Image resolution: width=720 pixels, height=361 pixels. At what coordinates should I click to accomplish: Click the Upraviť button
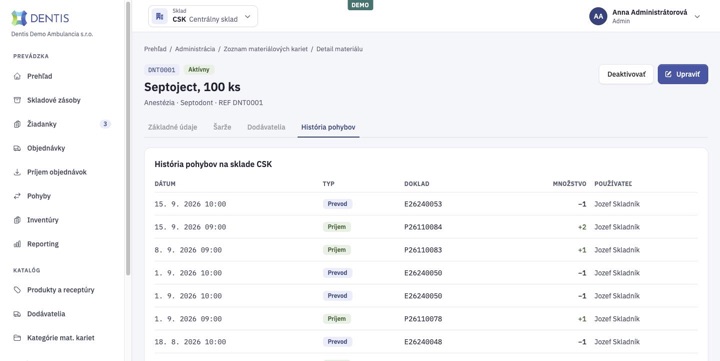[x=683, y=74]
